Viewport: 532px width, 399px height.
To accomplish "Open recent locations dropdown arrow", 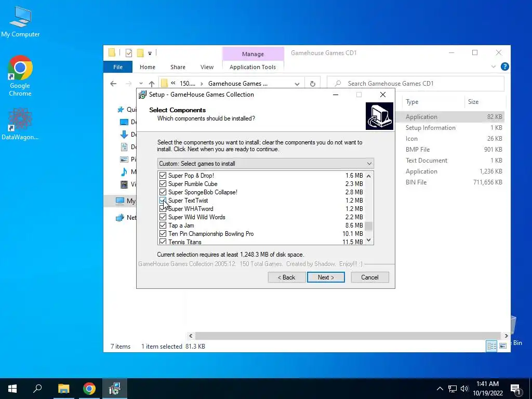I will click(141, 84).
